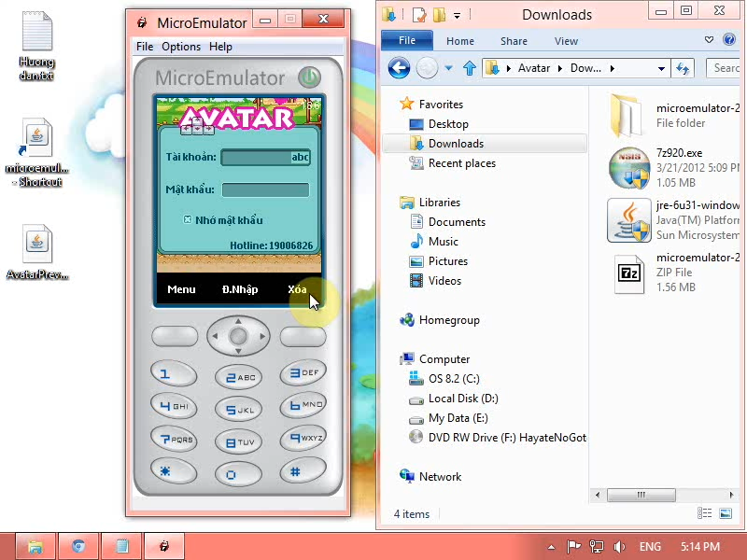Screen dimensions: 747x560
Task: Click Explorer Back navigation button
Action: [x=399, y=68]
